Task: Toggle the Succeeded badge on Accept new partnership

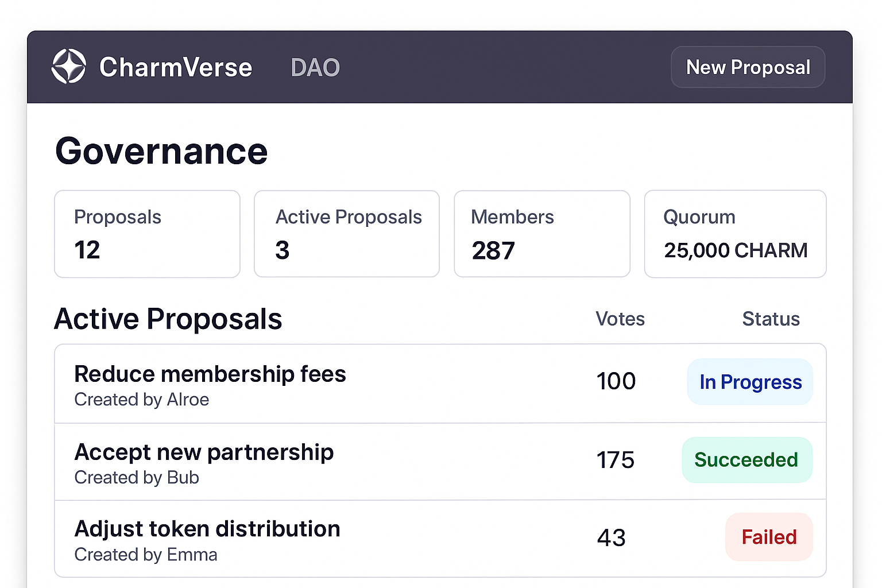Action: click(x=746, y=459)
